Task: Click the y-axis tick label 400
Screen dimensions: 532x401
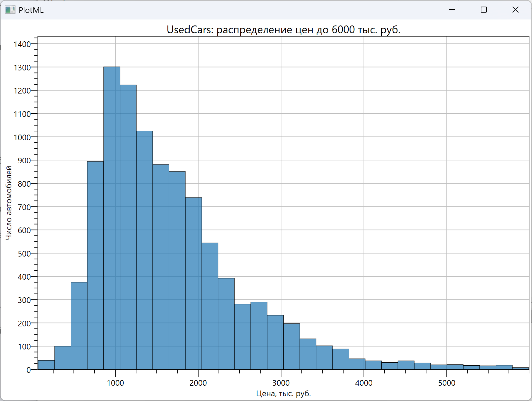Action: pos(24,277)
